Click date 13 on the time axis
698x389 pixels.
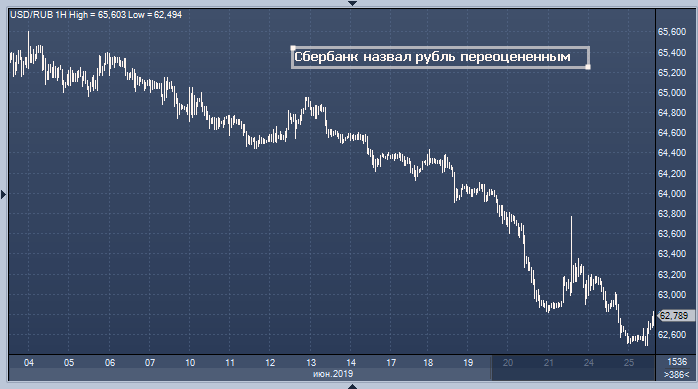(x=311, y=363)
